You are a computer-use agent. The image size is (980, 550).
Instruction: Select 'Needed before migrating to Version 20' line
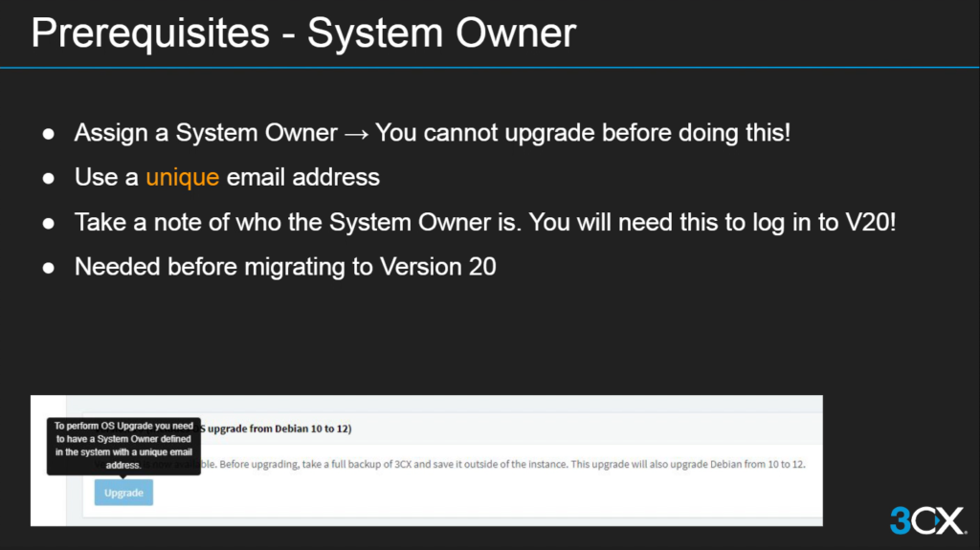tap(285, 266)
